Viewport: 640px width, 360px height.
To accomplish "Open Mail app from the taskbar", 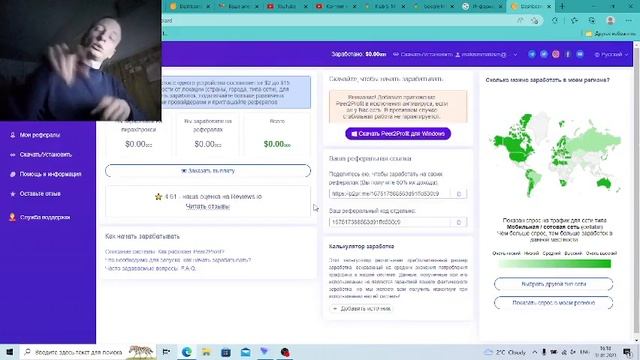I will click(246, 352).
